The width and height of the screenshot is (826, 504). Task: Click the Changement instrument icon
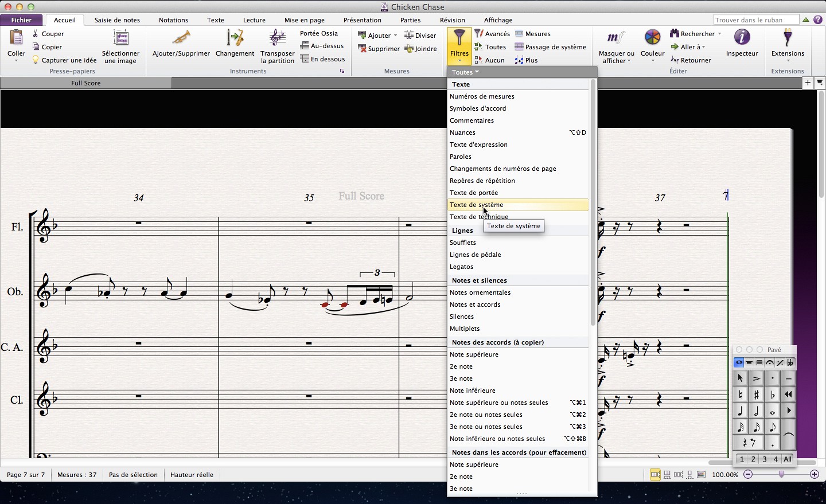[235, 38]
